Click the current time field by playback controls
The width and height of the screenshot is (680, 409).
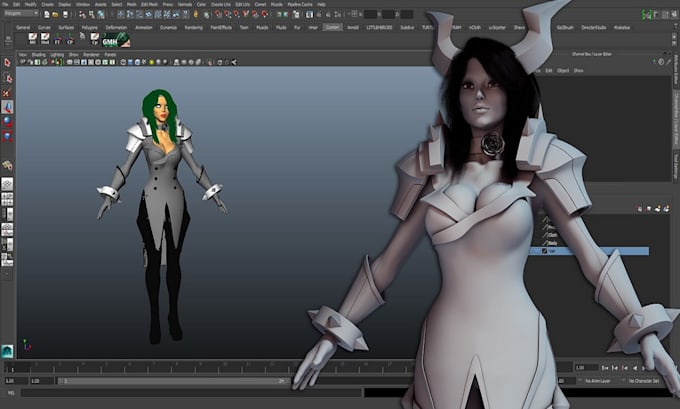click(x=585, y=368)
